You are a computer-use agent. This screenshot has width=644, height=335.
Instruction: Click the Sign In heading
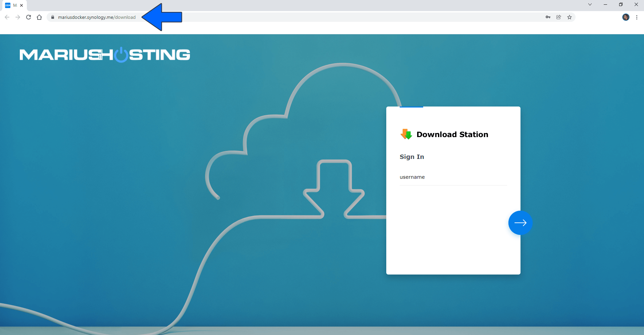pyautogui.click(x=412, y=157)
